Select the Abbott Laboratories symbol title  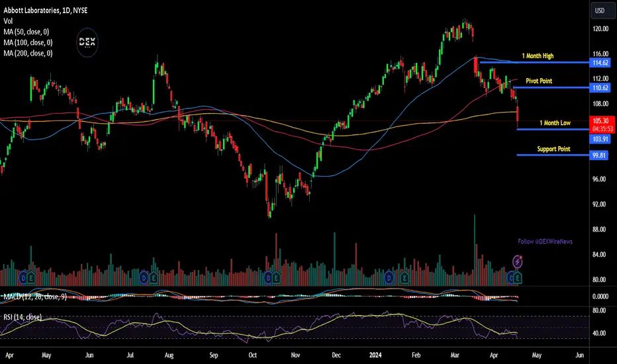coord(46,11)
